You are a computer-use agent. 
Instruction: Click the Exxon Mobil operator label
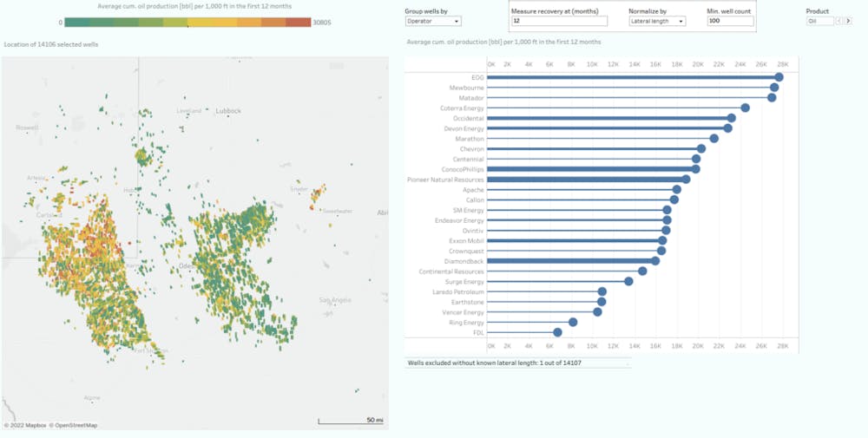point(467,241)
